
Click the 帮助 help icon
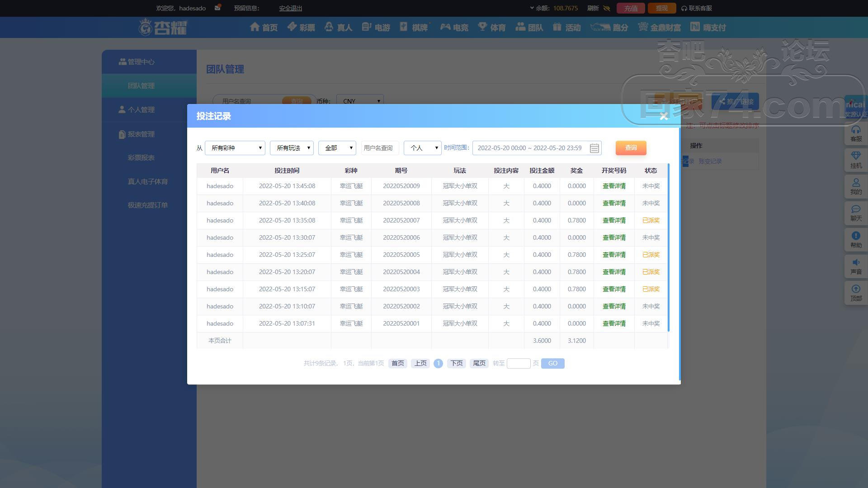[856, 239]
